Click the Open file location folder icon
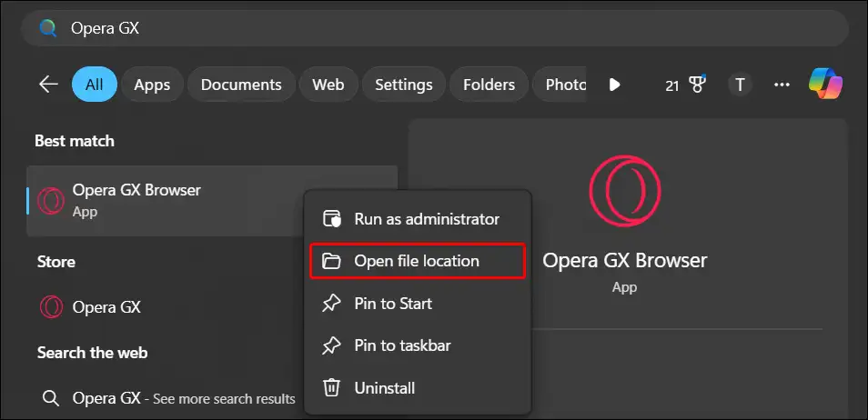This screenshot has height=420, width=868. 331,261
